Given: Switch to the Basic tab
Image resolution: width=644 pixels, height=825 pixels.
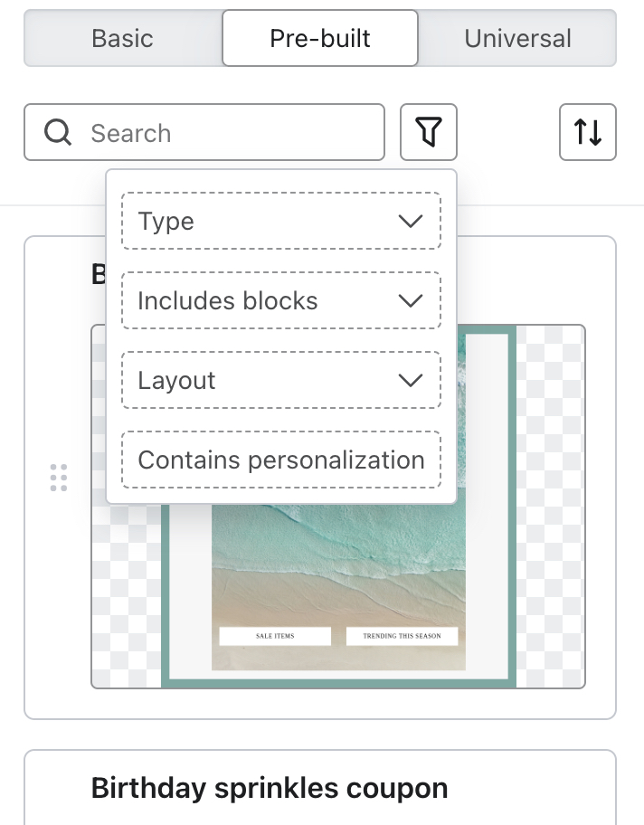Looking at the screenshot, I should [121, 38].
